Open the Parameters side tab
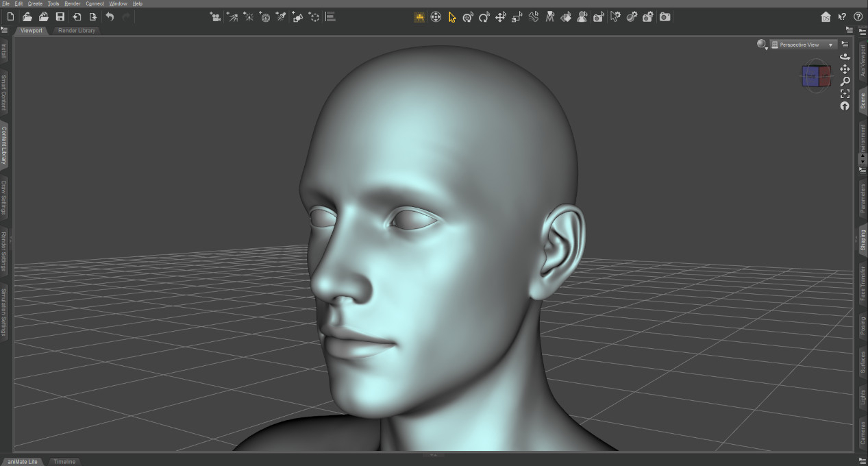This screenshot has width=868, height=466. (x=863, y=199)
